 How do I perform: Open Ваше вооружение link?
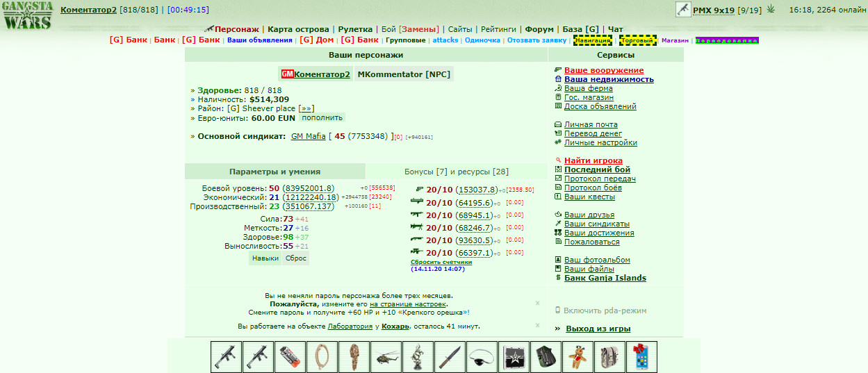[x=604, y=70]
